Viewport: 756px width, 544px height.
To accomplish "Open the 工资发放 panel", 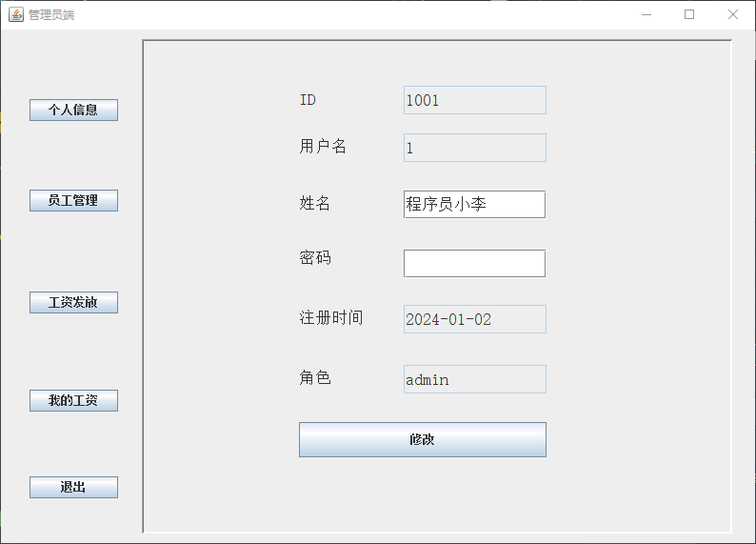I will point(73,302).
